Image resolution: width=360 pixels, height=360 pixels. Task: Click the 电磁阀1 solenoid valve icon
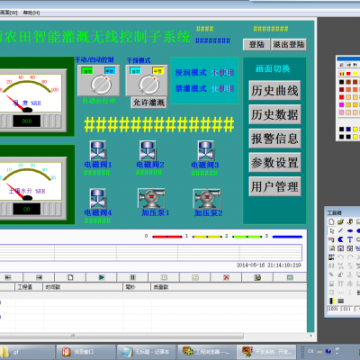point(98,151)
